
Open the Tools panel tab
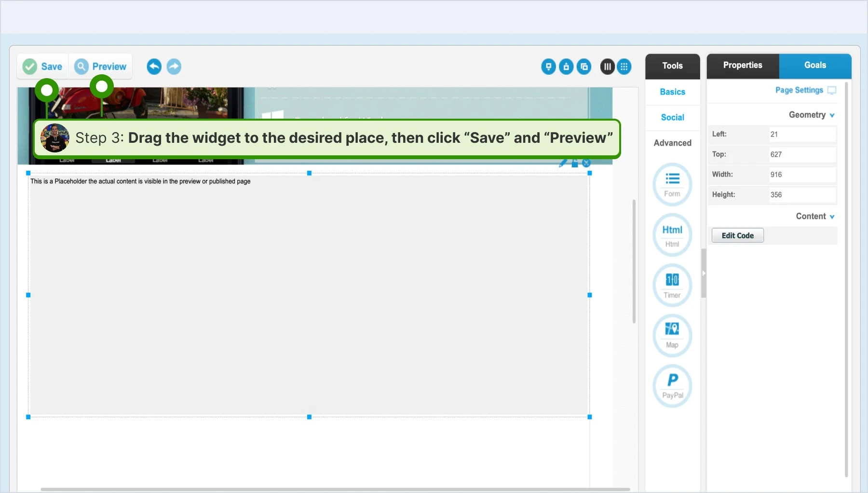672,66
